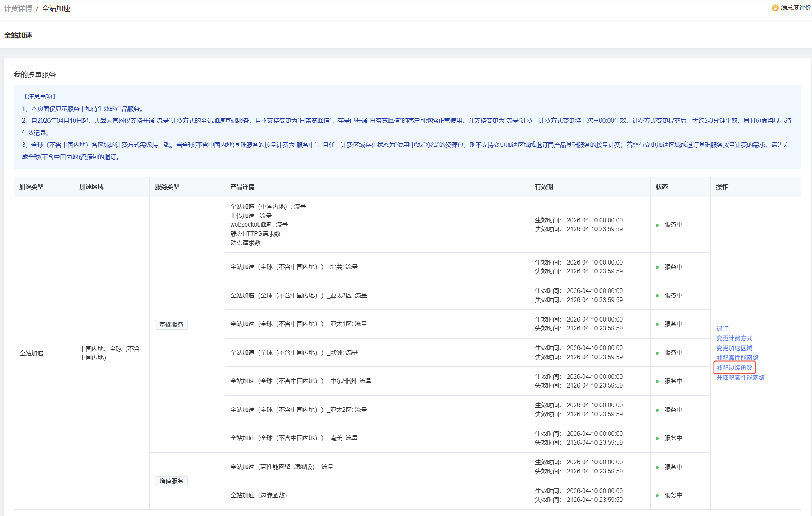Open 变更计费方式 billing change link
The width and height of the screenshot is (812, 516).
[734, 338]
